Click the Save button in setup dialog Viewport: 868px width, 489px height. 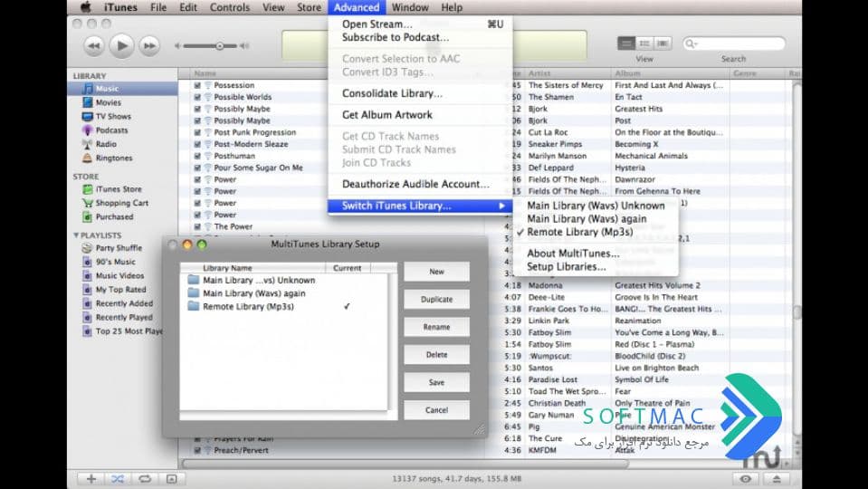click(x=437, y=382)
